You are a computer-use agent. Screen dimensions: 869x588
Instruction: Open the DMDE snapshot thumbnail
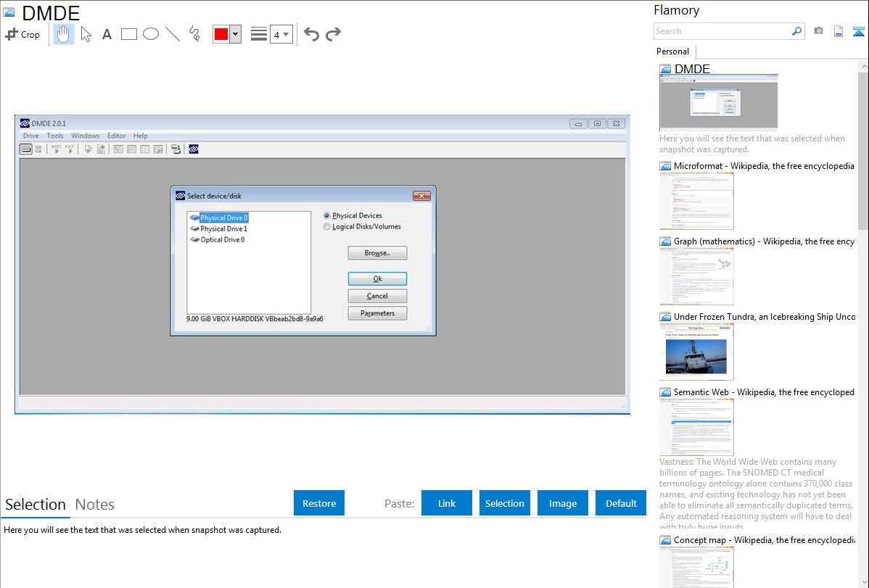(719, 102)
